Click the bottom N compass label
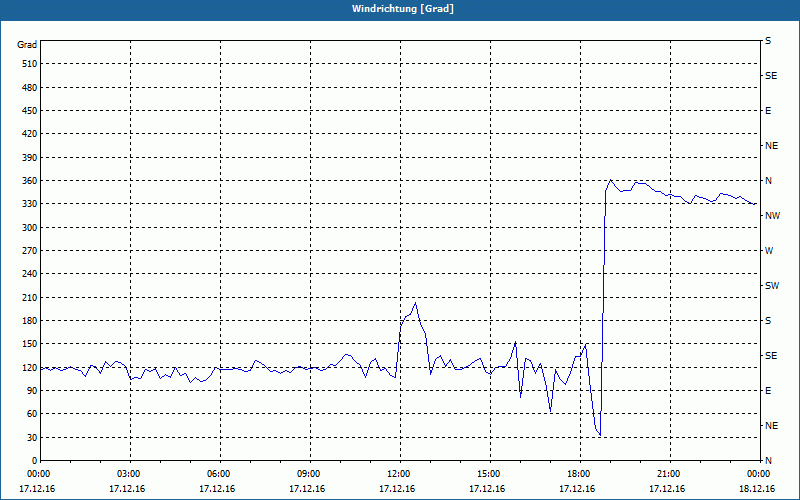This screenshot has width=800, height=500. point(769,460)
